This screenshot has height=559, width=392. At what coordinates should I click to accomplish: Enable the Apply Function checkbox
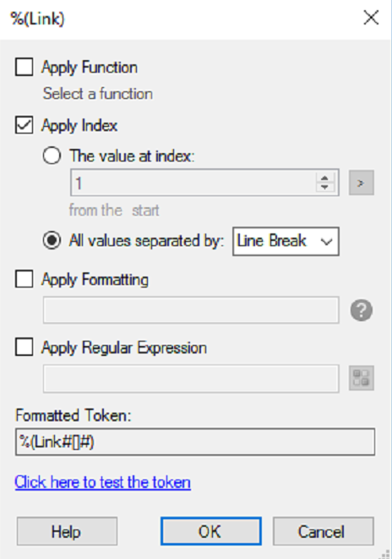24,67
